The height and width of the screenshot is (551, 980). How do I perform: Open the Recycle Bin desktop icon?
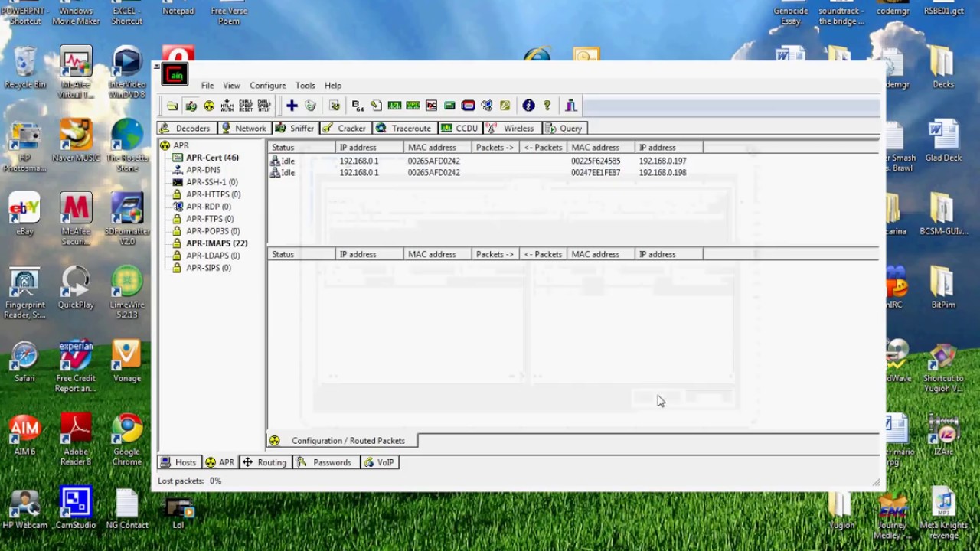tap(25, 68)
